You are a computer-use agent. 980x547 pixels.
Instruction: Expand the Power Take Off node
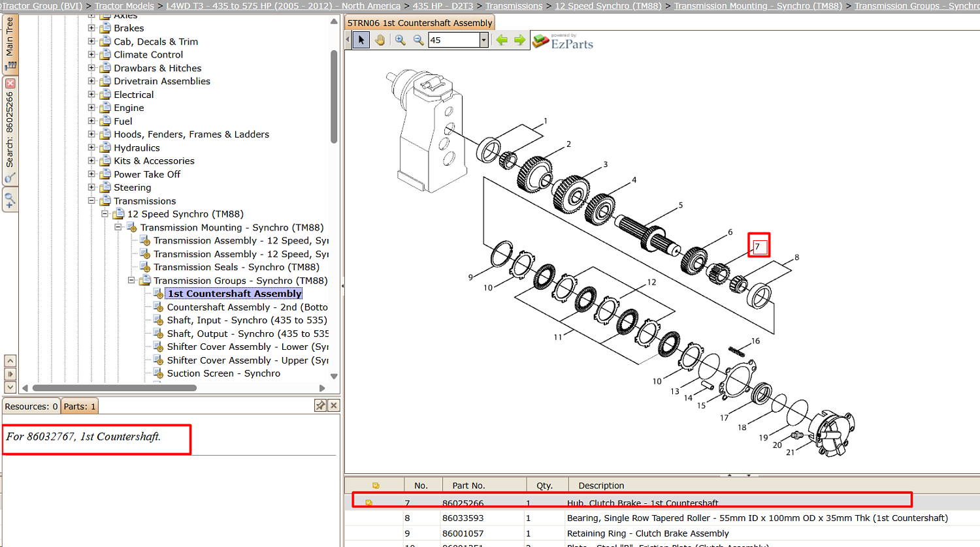click(x=91, y=174)
